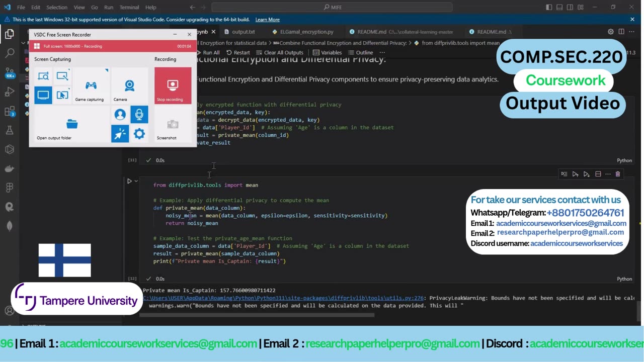
Task: Open the Run and Debug view
Action: click(10, 92)
